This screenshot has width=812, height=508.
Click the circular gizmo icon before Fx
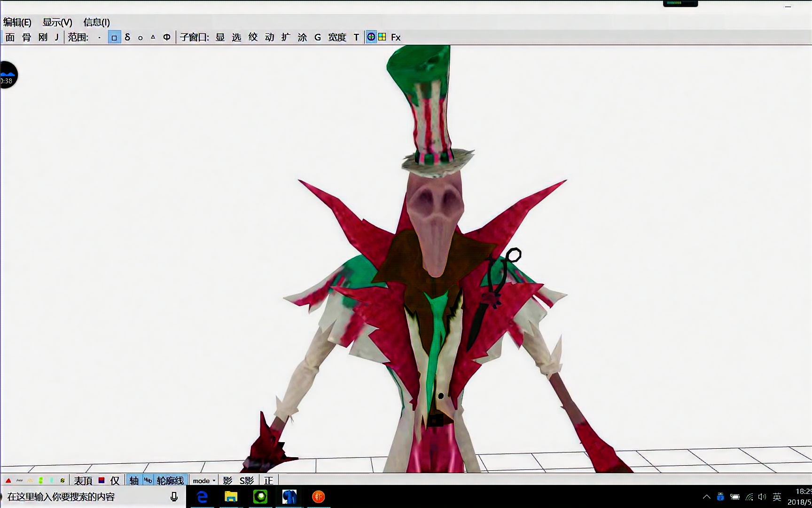coord(371,37)
